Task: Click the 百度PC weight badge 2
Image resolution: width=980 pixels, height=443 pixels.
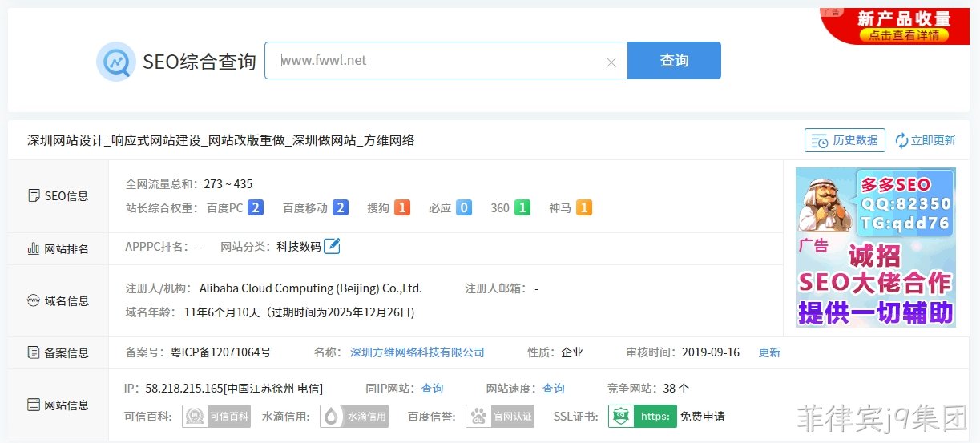Action: pyautogui.click(x=256, y=208)
